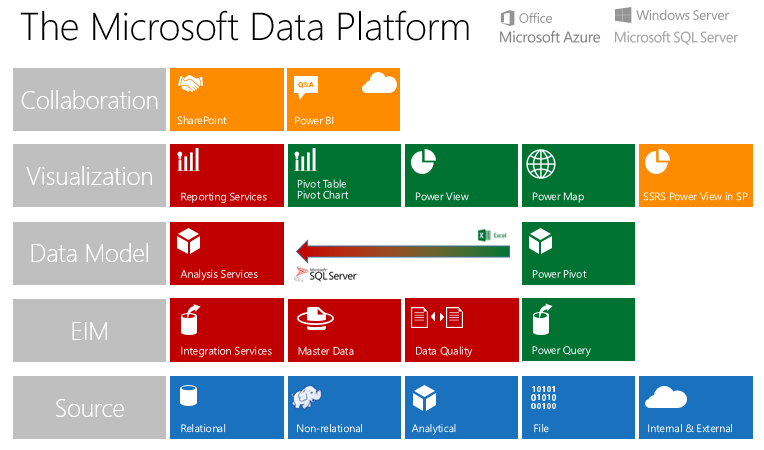Open the Pivot Table Pivot Chart tile
764x450 pixels.
(343, 176)
